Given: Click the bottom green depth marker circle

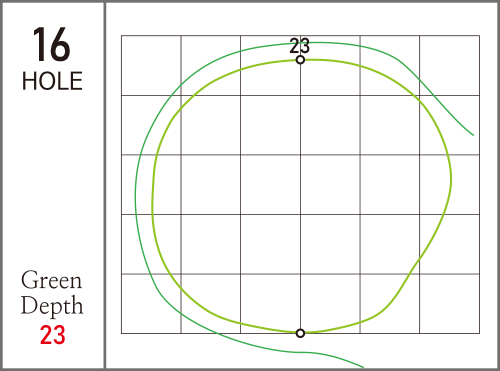Looking at the screenshot, I should [x=300, y=333].
